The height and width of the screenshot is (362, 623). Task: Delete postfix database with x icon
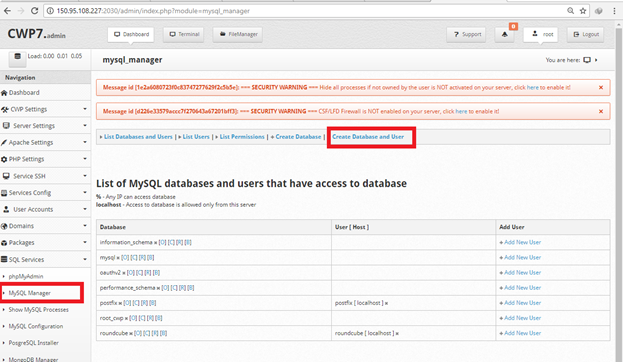coord(120,303)
